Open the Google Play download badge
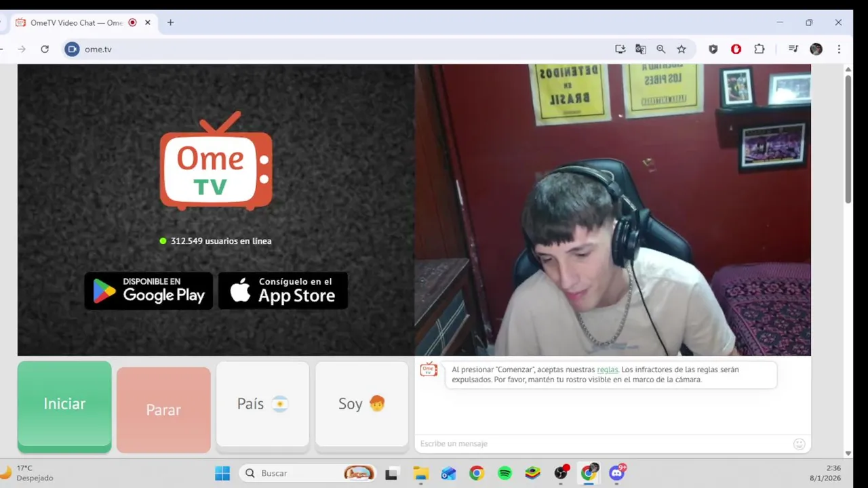 click(149, 291)
